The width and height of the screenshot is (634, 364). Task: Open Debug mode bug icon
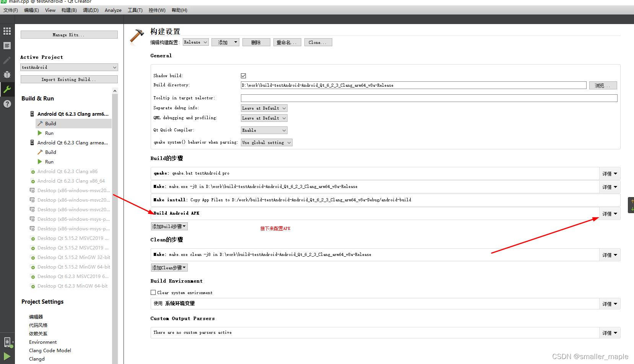7,75
